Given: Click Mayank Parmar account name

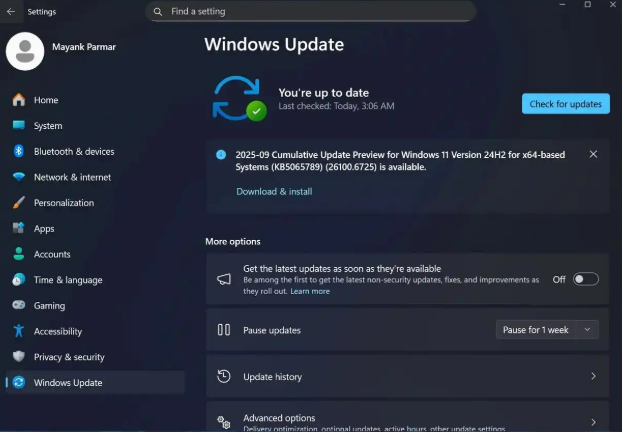Looking at the screenshot, I should click(84, 47).
